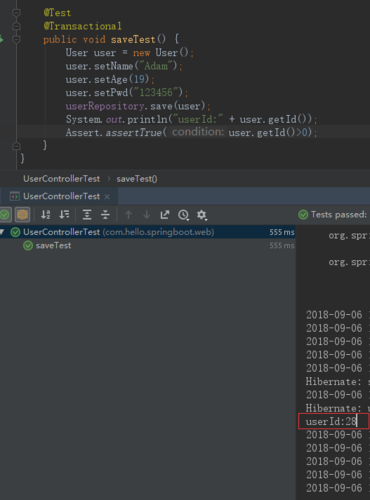Click user.setName("Adam") line

point(124,66)
